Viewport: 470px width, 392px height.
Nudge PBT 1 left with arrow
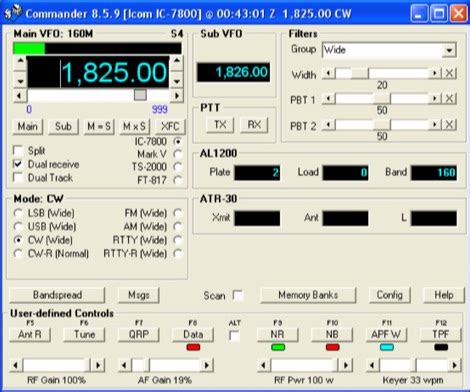329,99
